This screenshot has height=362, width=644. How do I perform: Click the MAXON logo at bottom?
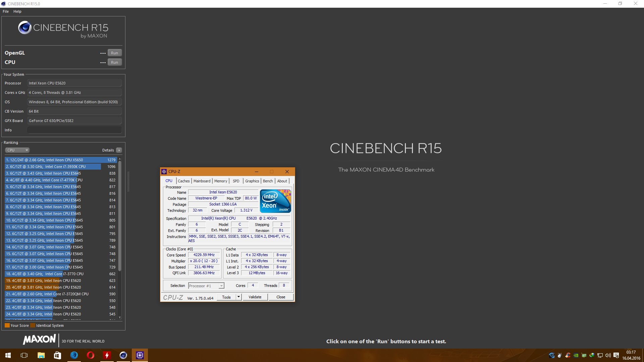coord(39,340)
